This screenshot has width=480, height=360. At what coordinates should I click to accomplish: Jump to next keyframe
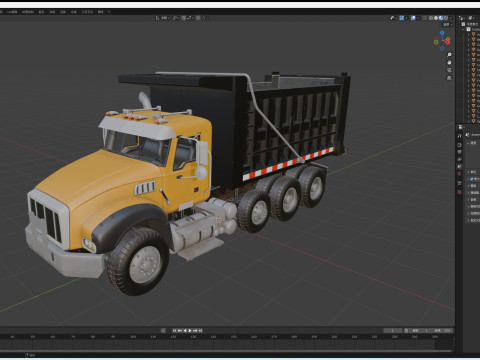195,331
